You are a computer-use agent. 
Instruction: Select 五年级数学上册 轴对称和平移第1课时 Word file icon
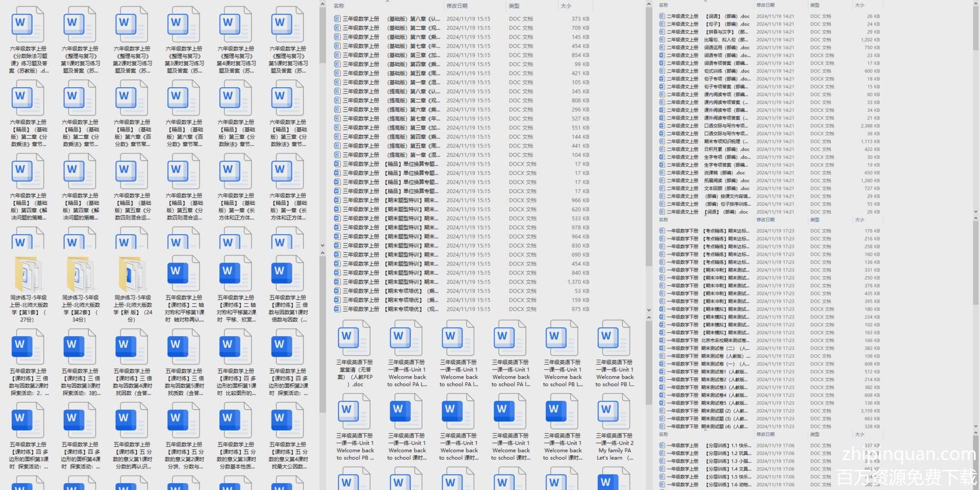tap(184, 274)
